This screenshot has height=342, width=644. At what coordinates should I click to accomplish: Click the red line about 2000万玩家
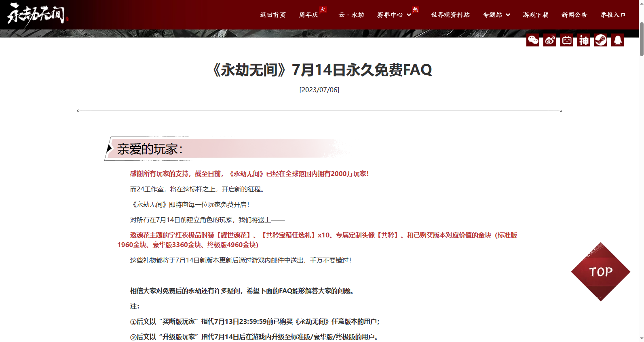[x=249, y=174]
